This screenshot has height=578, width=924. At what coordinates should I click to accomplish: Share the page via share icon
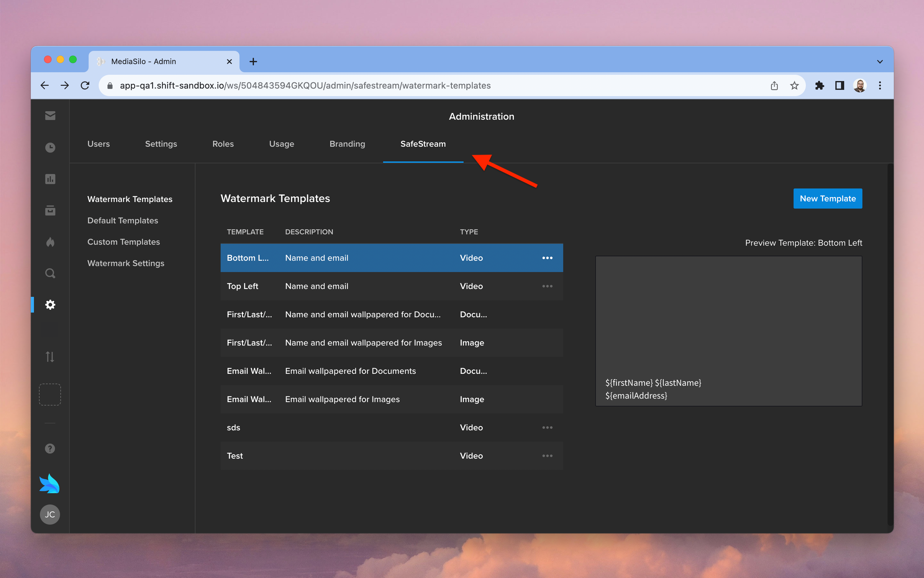point(774,86)
